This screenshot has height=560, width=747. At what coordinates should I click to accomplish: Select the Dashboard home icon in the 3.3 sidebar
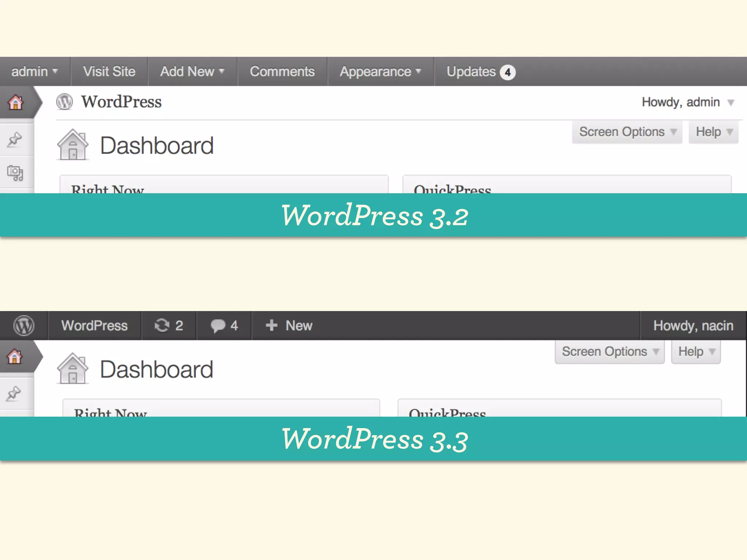pos(15,357)
